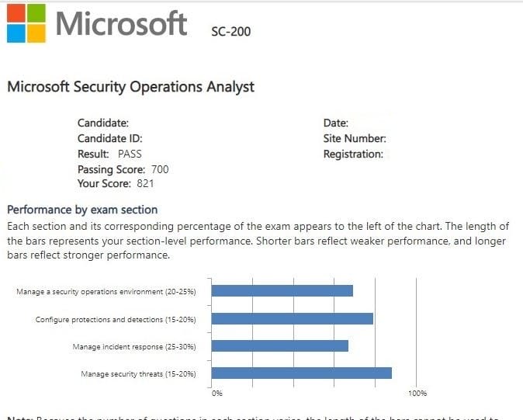Click the Microsoft four-square logo

(x=25, y=23)
